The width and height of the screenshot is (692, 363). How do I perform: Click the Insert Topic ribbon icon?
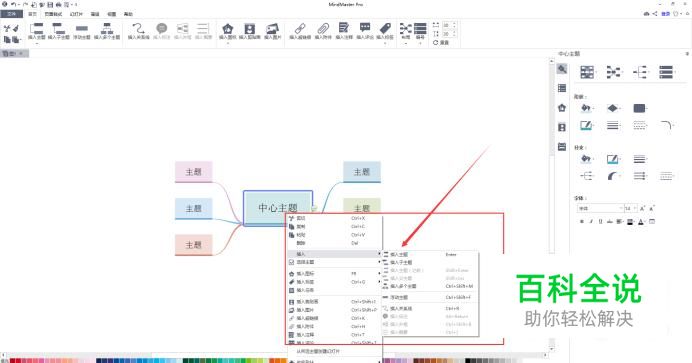[x=37, y=29]
